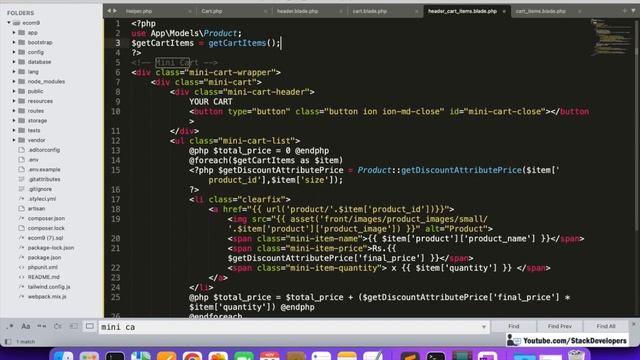This screenshot has width=640, height=360.
Task: Expand the public folder arrow
Action: tap(14, 91)
